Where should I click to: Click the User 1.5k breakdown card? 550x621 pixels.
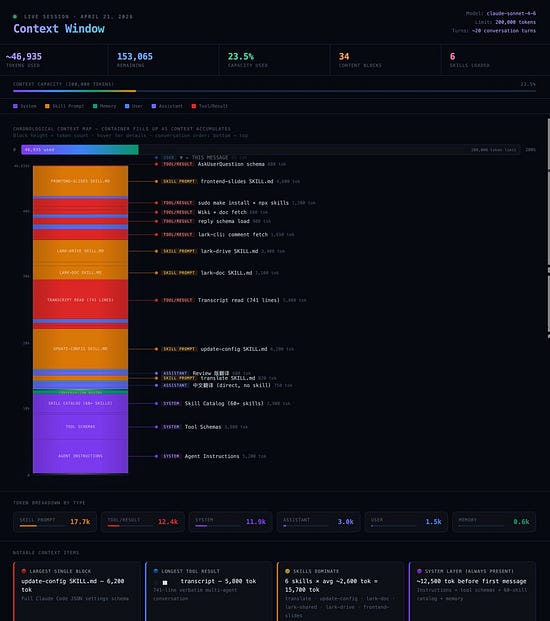pos(407,522)
